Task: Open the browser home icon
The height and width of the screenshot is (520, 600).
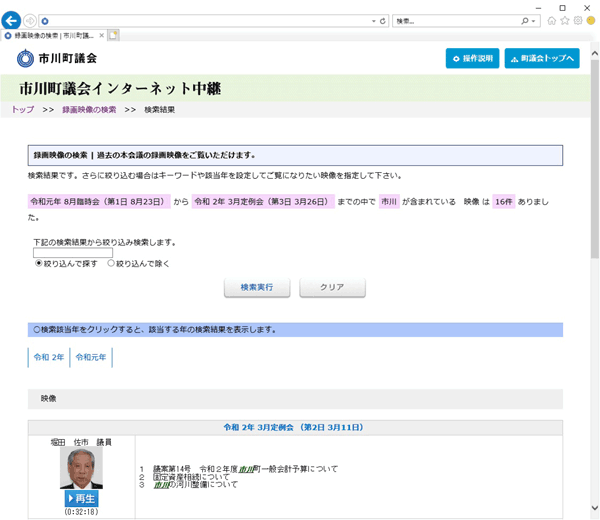Action: pyautogui.click(x=551, y=21)
